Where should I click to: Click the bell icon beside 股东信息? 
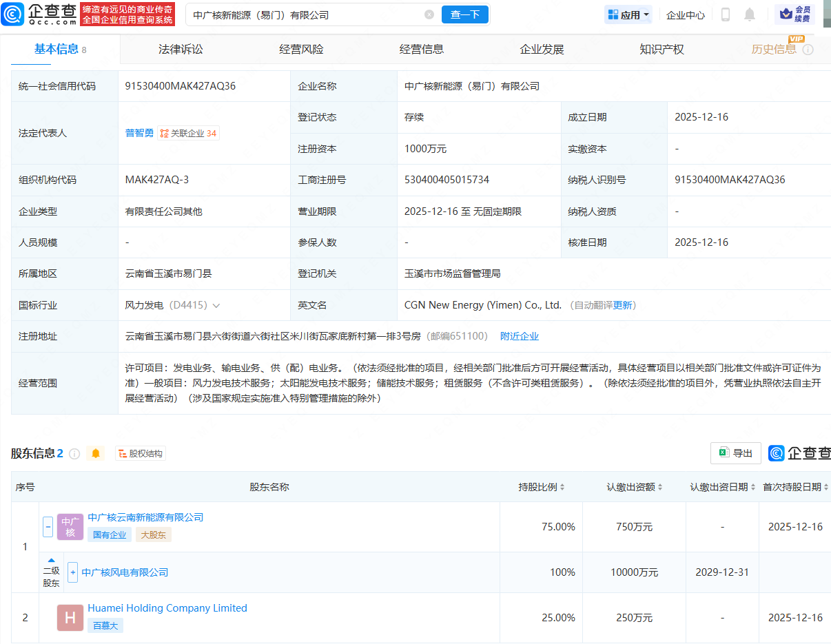[x=96, y=453]
